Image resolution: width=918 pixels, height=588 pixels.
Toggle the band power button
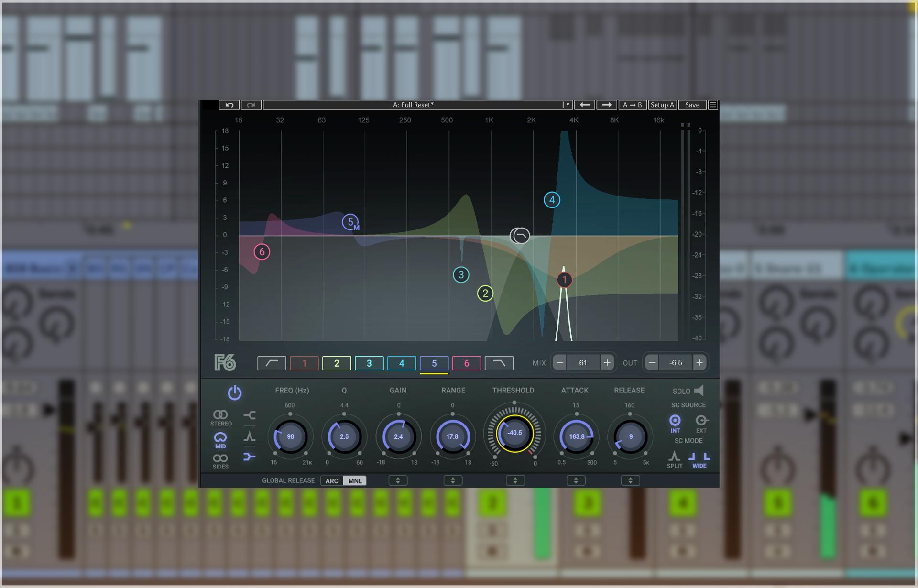(x=234, y=392)
